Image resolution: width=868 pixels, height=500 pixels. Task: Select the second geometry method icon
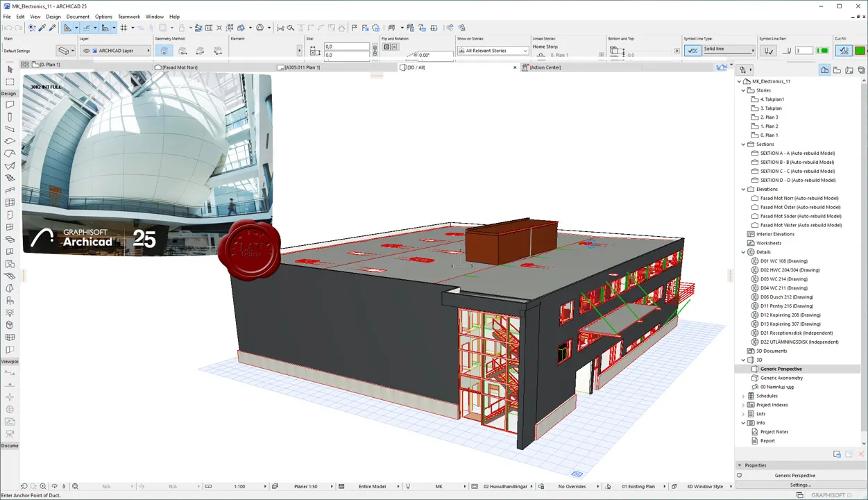tap(182, 51)
